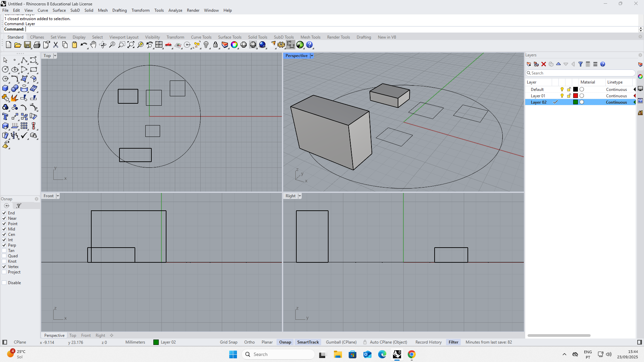The image size is (644, 362).
Task: Create a new layer in the Layers panel
Action: 529,64
